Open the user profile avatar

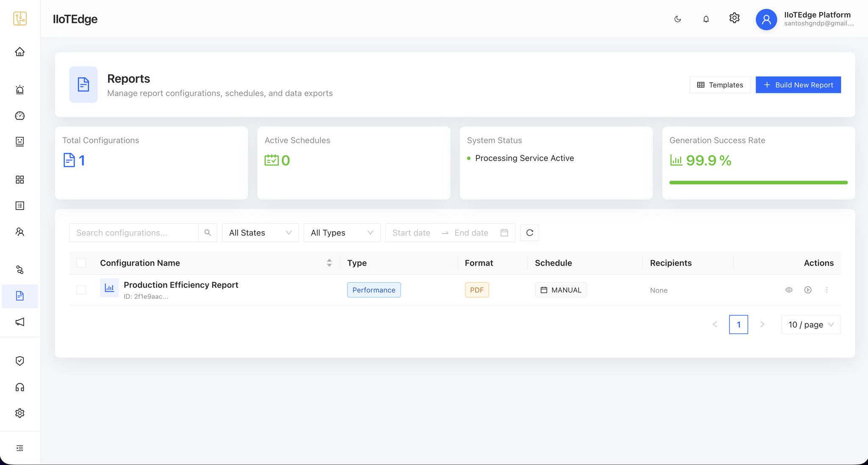[766, 19]
